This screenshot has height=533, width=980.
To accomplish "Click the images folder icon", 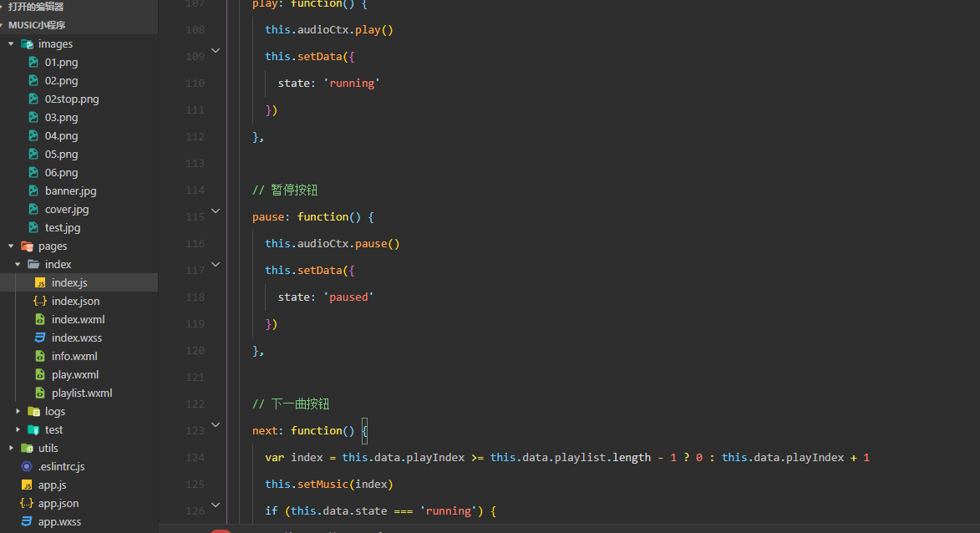I will (27, 43).
